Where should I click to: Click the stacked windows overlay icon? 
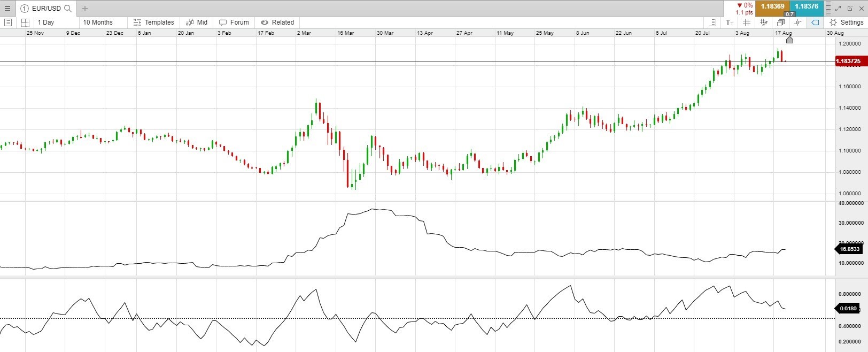781,22
